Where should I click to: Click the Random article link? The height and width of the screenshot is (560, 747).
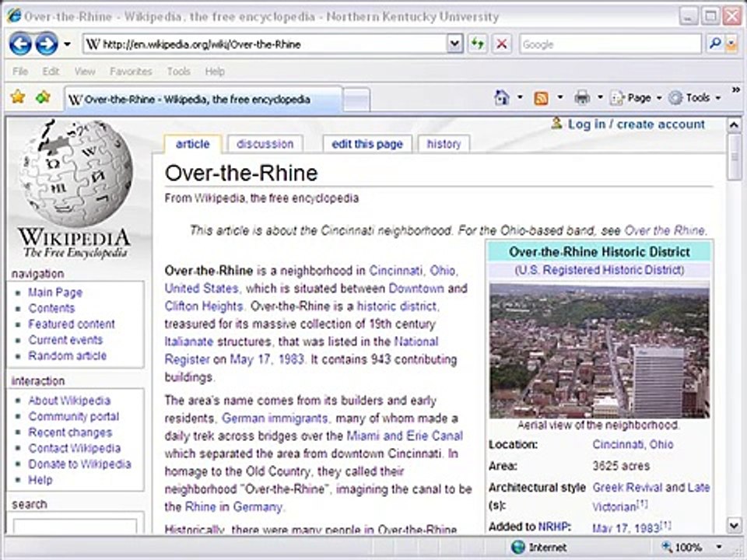click(67, 355)
